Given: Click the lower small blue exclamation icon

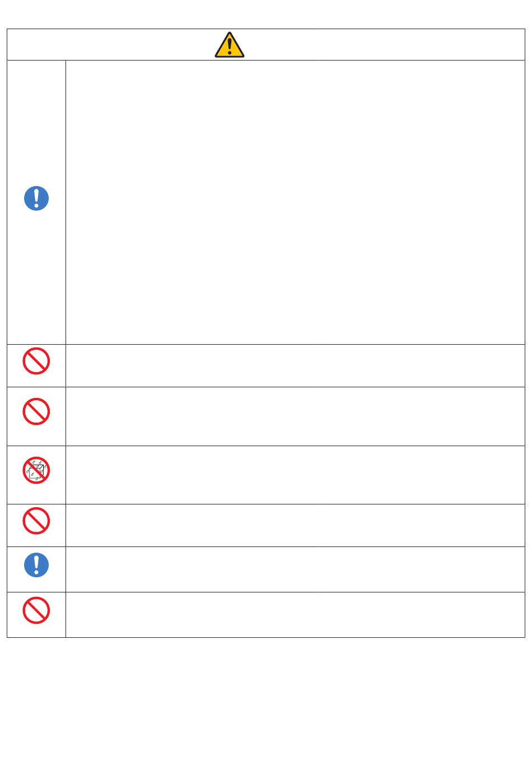Looking at the screenshot, I should click(36, 565).
